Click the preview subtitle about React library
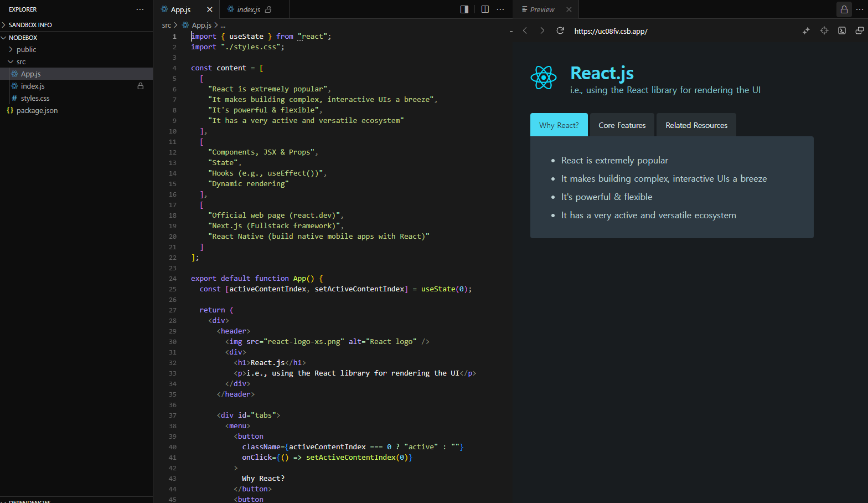The image size is (868, 503). point(665,90)
